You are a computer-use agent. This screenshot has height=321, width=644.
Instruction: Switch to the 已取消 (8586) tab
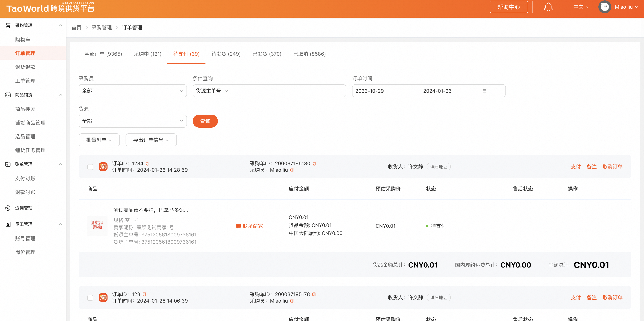[x=310, y=54]
